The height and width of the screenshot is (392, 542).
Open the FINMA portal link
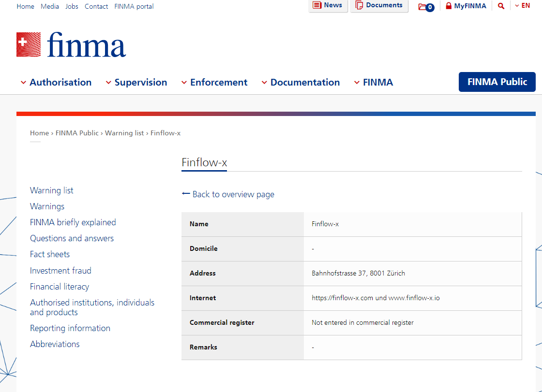[134, 6]
